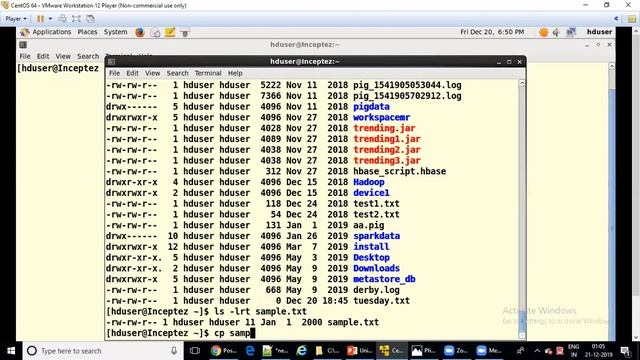Click the Hadoop directory name
This screenshot has width=640, height=360.
click(369, 182)
